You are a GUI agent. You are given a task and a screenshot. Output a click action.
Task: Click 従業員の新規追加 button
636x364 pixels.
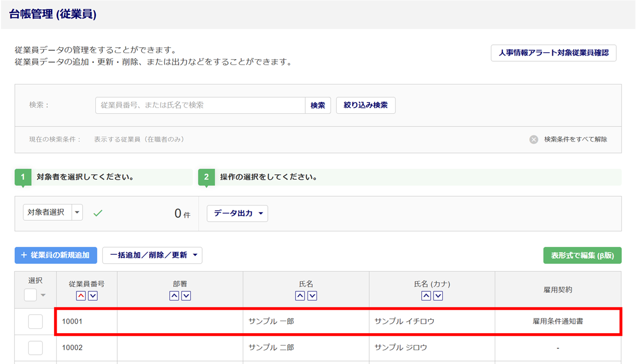[x=56, y=255]
